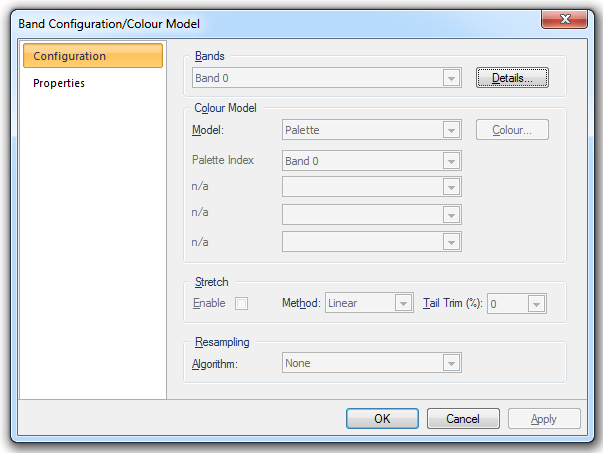
Task: Tick the Stretch Enable checkbox
Action: click(x=240, y=303)
